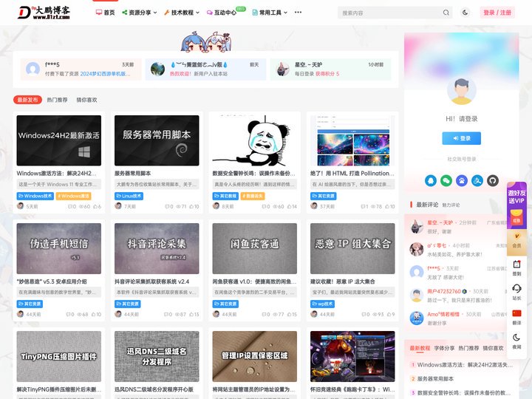
Task: Log in with GitHub icon
Action: [493, 180]
